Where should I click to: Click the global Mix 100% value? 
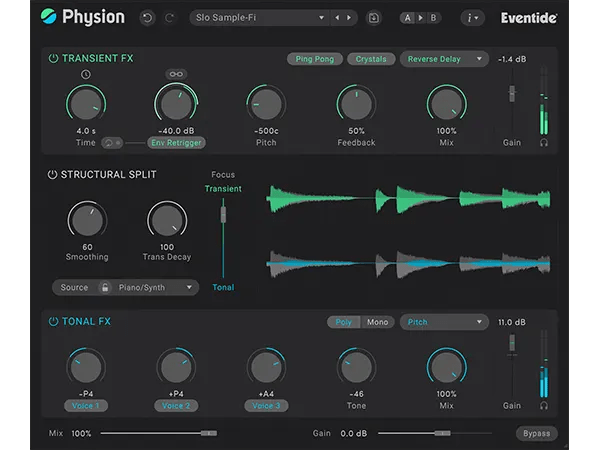coord(81,434)
